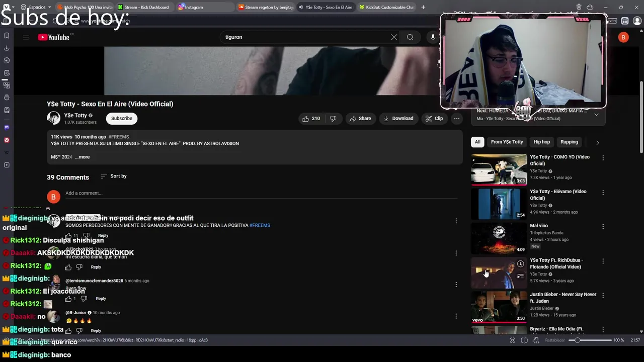Open the #FREEMS hashtag in the description

119,137
